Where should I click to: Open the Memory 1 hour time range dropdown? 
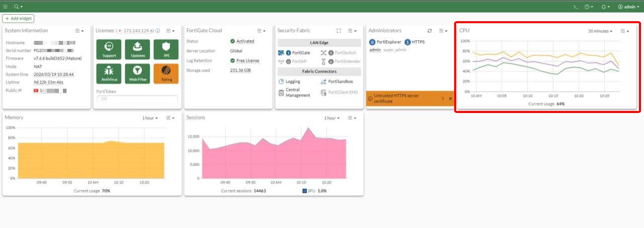[150, 118]
